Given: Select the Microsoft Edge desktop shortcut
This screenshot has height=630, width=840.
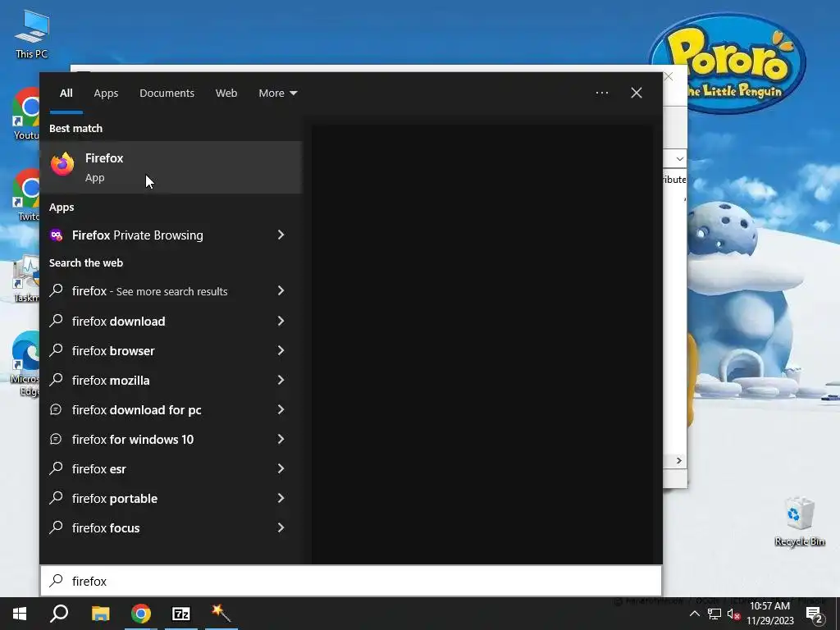Looking at the screenshot, I should (25, 363).
